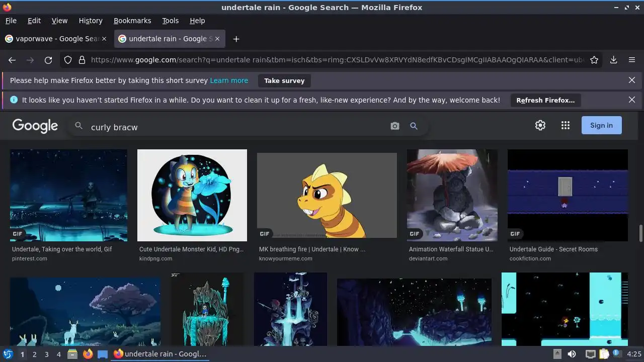Open site security padlock info

click(x=82, y=60)
